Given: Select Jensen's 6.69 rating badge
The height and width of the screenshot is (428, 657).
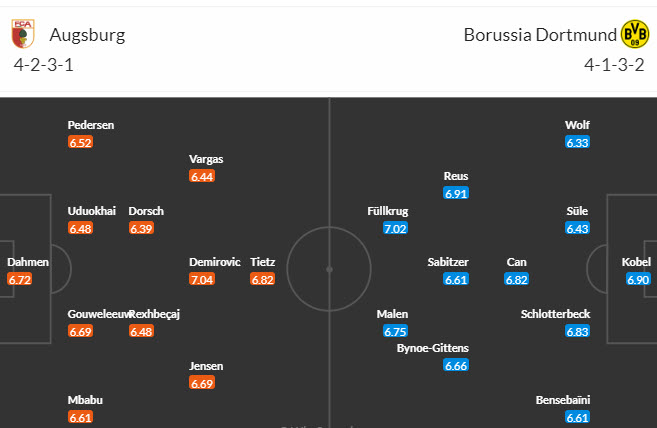Looking at the screenshot, I should tap(202, 383).
